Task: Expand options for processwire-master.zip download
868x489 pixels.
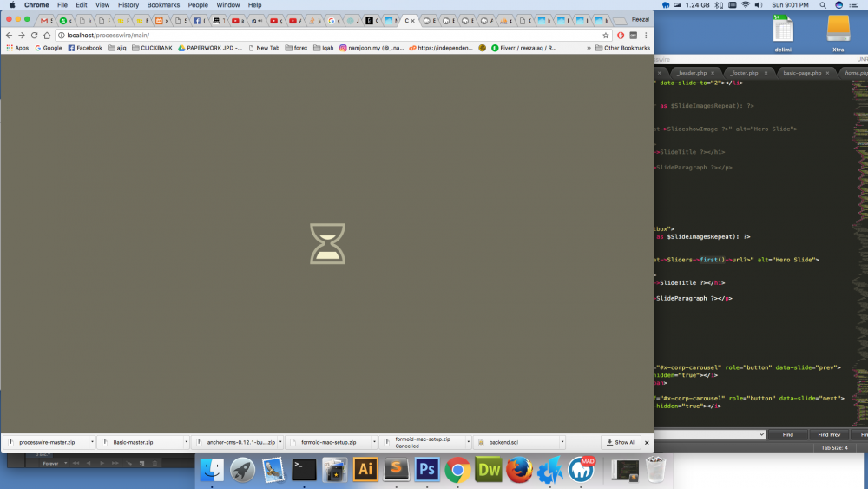Action: point(93,442)
